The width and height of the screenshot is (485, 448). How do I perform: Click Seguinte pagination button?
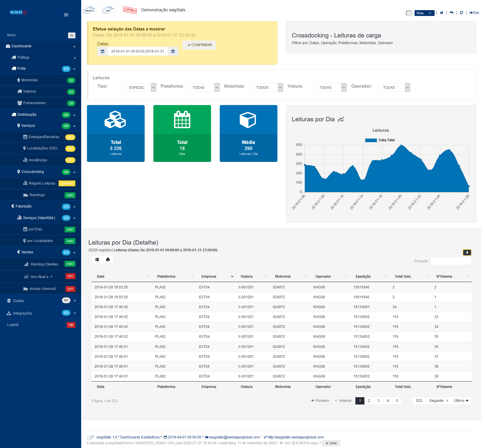click(439, 401)
